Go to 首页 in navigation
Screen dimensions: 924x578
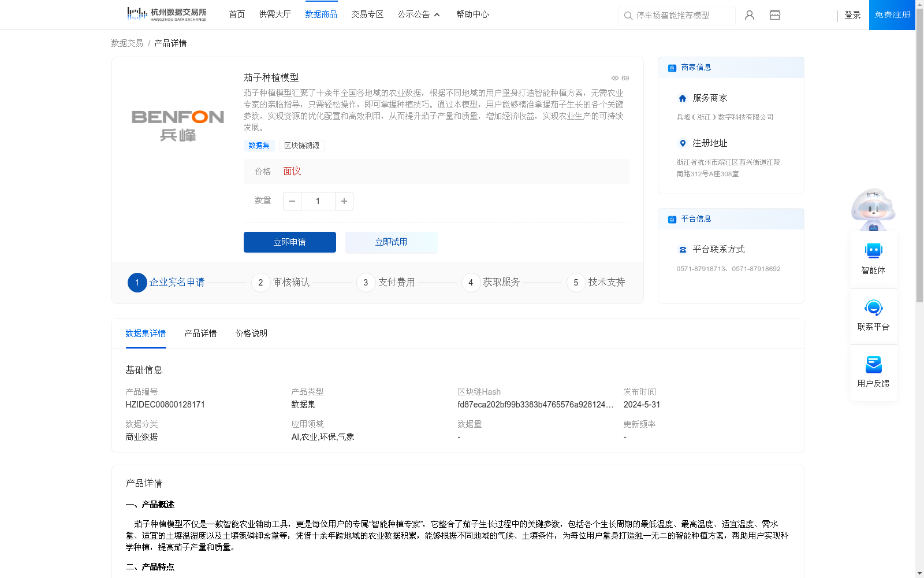(x=237, y=14)
